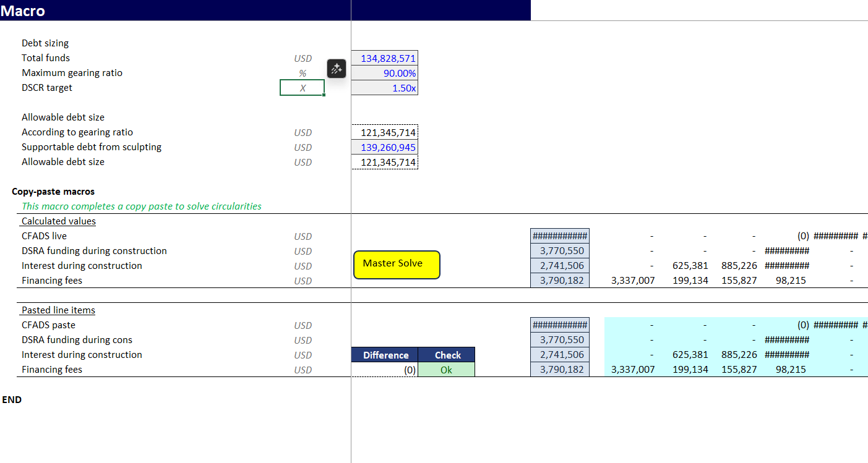Select the Calculated values underlined heading

[x=59, y=221]
